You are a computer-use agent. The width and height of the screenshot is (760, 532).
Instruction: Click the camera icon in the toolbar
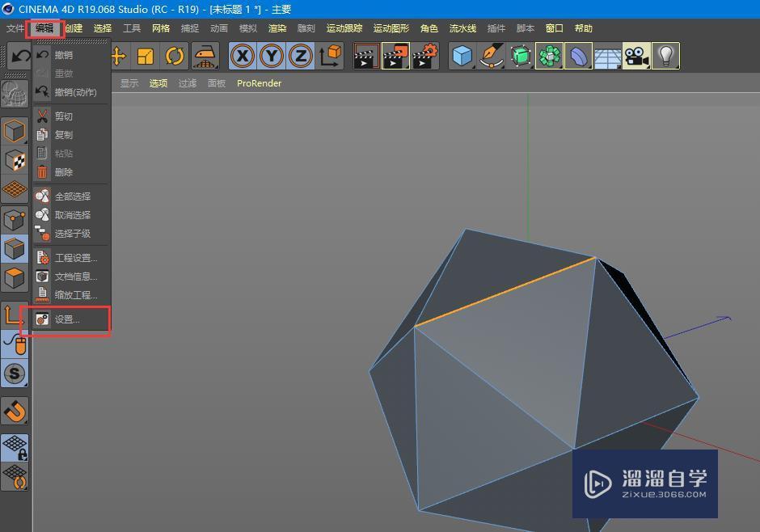pos(635,55)
